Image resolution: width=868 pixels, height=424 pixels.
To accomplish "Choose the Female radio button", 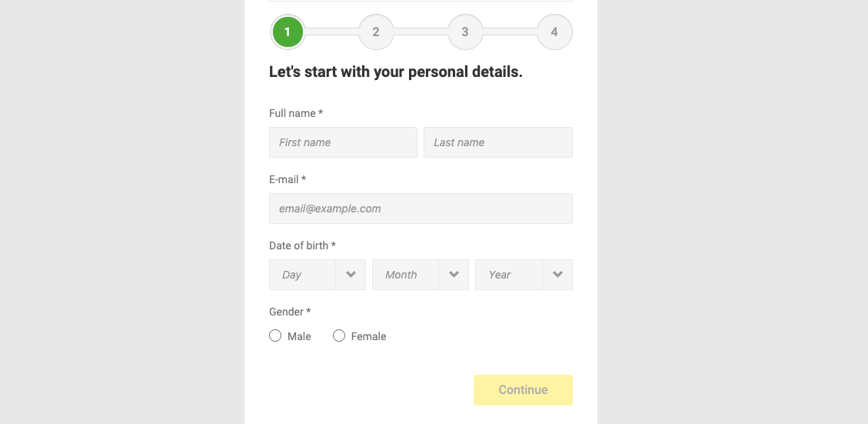I will 339,336.
